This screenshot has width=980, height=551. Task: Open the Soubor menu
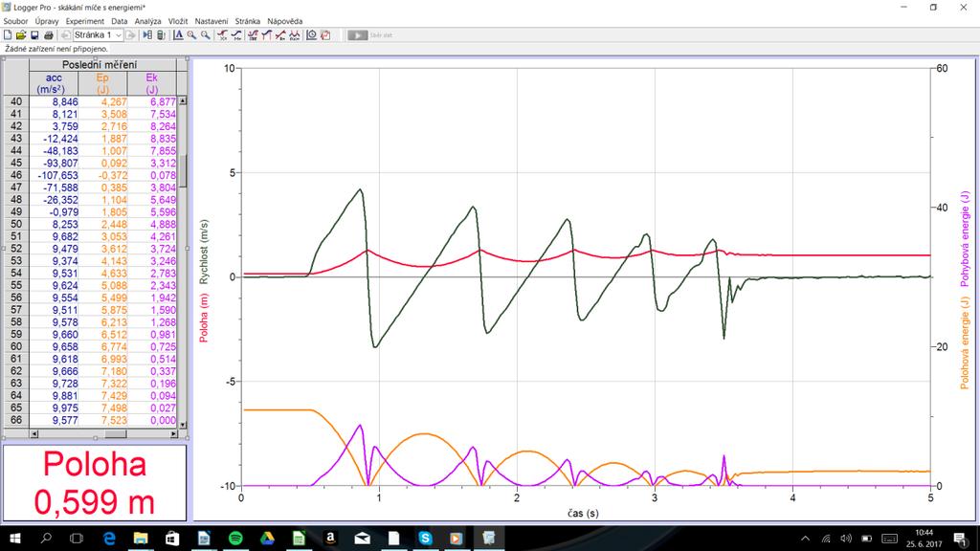pos(15,21)
